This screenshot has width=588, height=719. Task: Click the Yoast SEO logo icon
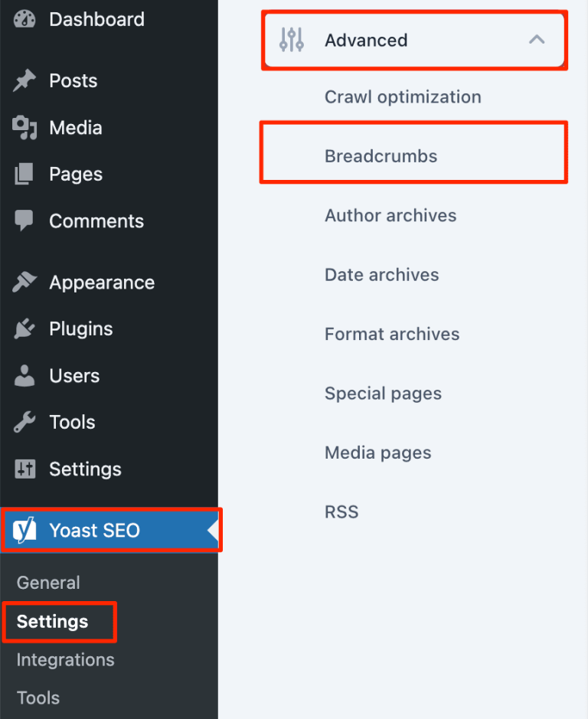(24, 530)
